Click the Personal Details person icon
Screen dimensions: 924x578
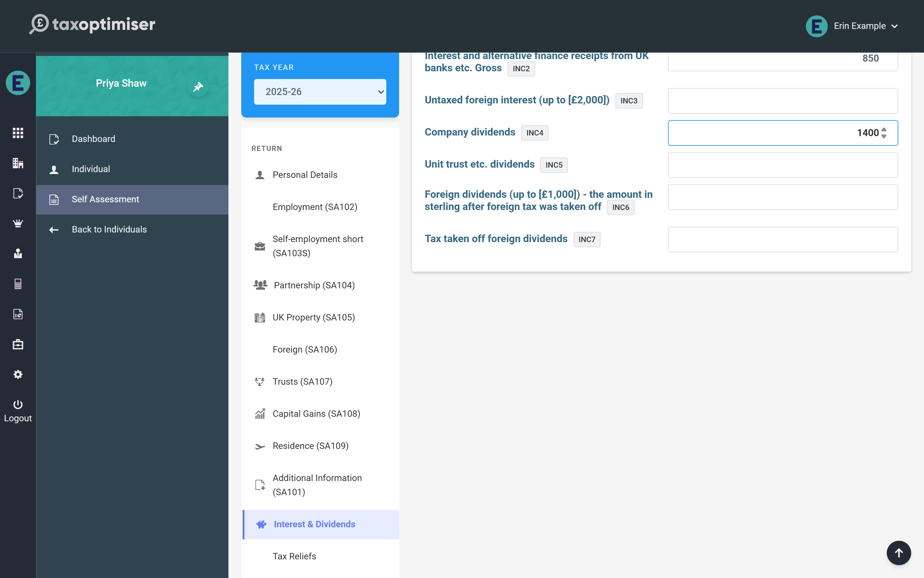(260, 175)
